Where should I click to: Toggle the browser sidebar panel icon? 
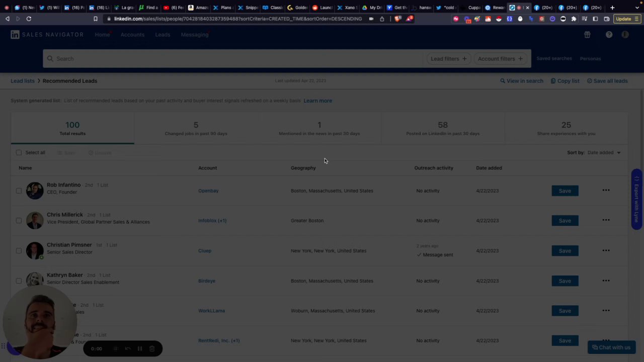595,19
